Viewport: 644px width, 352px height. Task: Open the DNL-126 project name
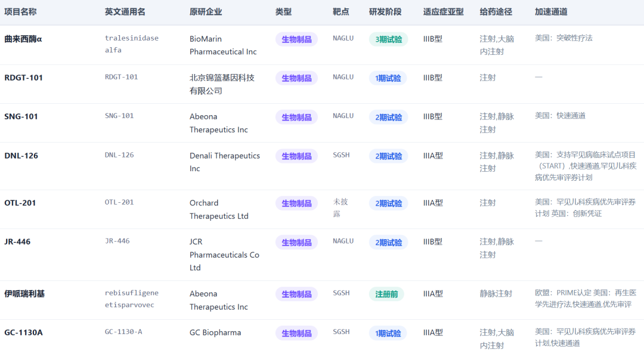click(x=21, y=156)
